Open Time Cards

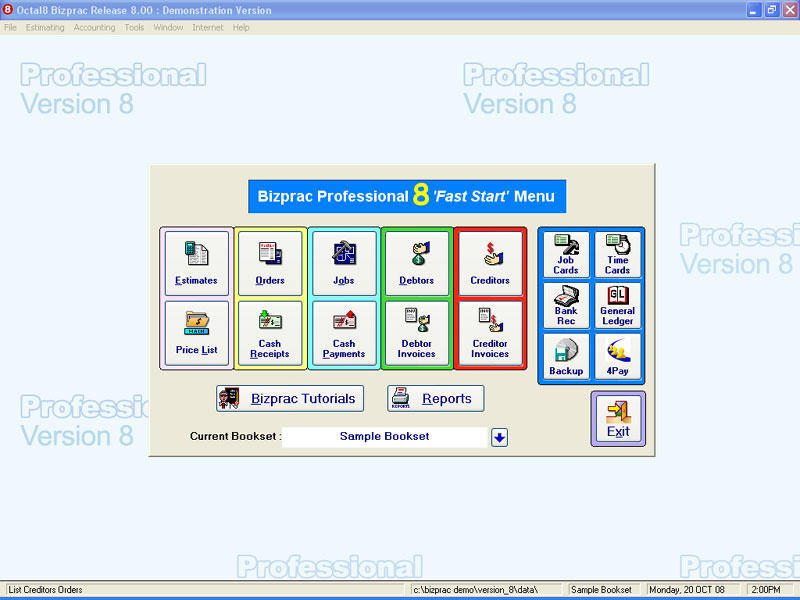(617, 254)
